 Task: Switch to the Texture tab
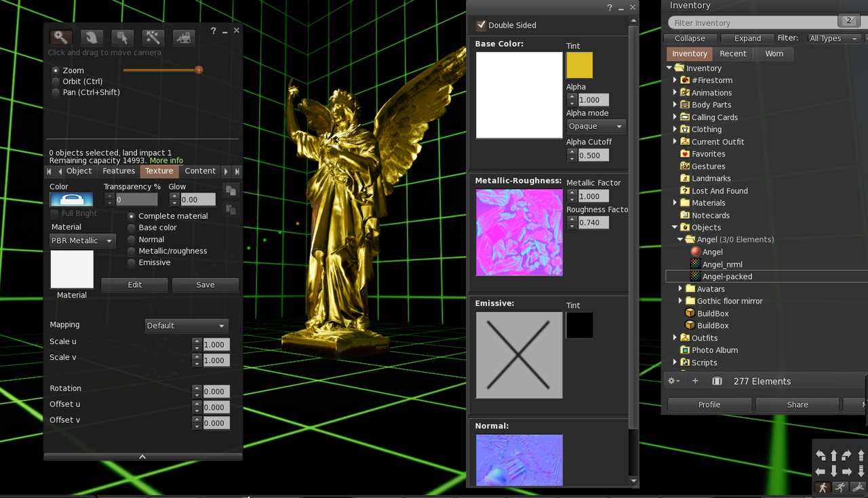point(159,171)
